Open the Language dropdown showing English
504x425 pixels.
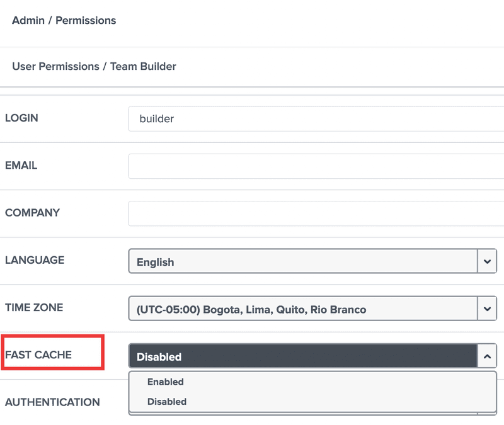coord(302,261)
